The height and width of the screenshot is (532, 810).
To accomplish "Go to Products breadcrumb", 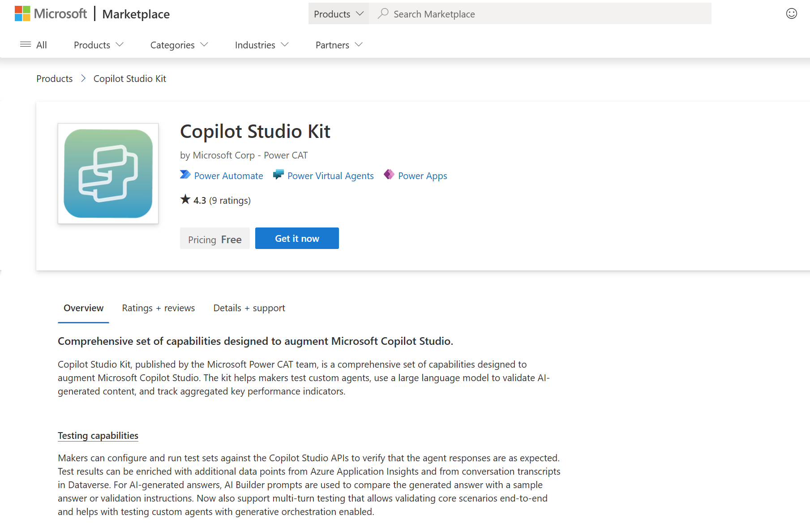I will [x=55, y=79].
